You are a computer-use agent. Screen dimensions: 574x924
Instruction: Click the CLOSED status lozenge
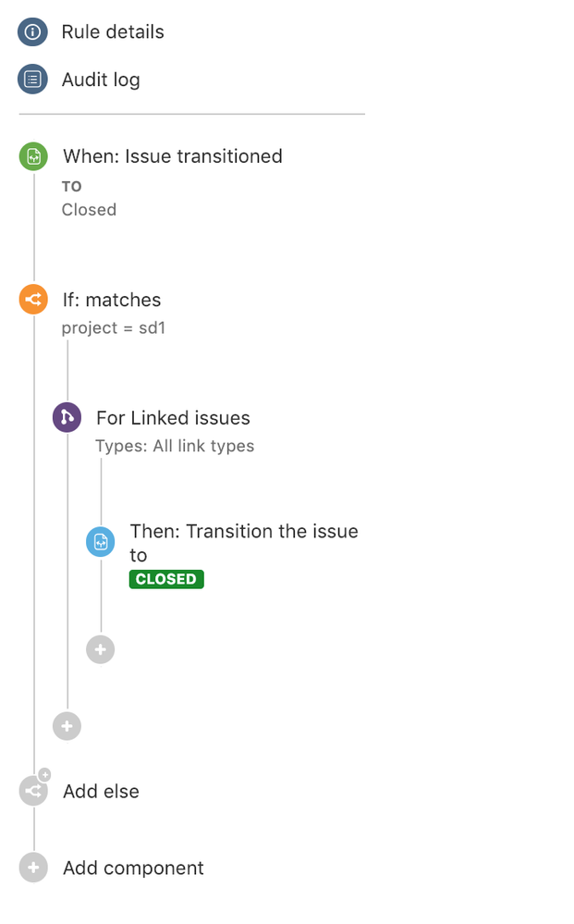coord(166,579)
